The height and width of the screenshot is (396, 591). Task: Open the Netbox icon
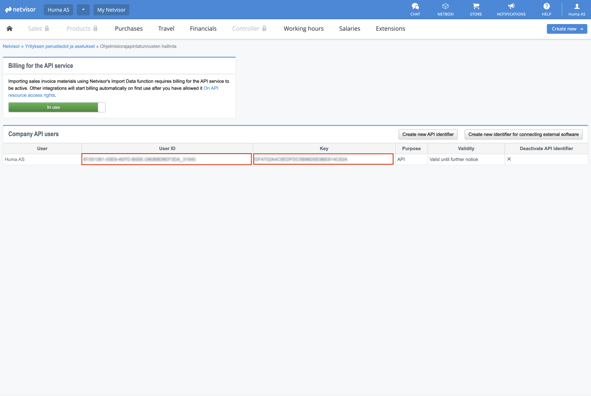click(x=445, y=9)
